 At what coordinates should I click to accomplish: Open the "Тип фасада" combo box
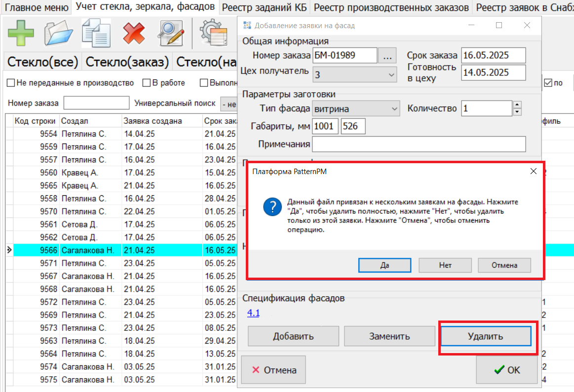pos(394,108)
